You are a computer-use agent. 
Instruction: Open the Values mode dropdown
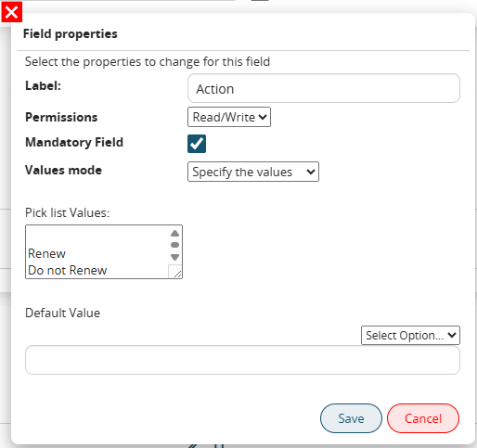[253, 172]
